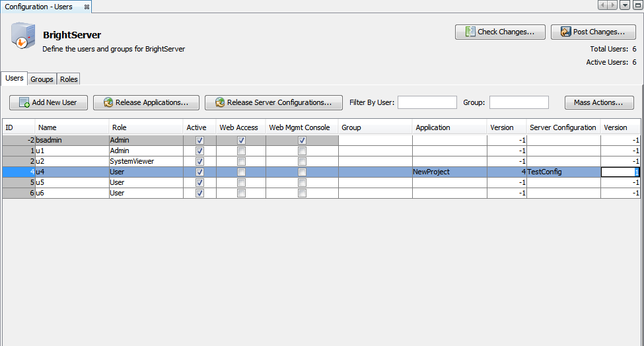Viewport: 644px width, 346px height.
Task: Switch to the Groups tab
Action: tap(42, 79)
